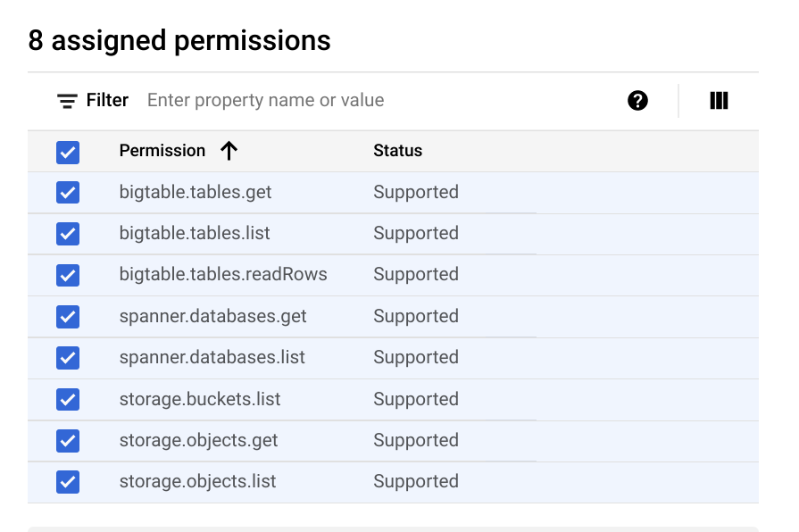The height and width of the screenshot is (532, 799).
Task: Click the Filter label text
Action: coord(107,101)
